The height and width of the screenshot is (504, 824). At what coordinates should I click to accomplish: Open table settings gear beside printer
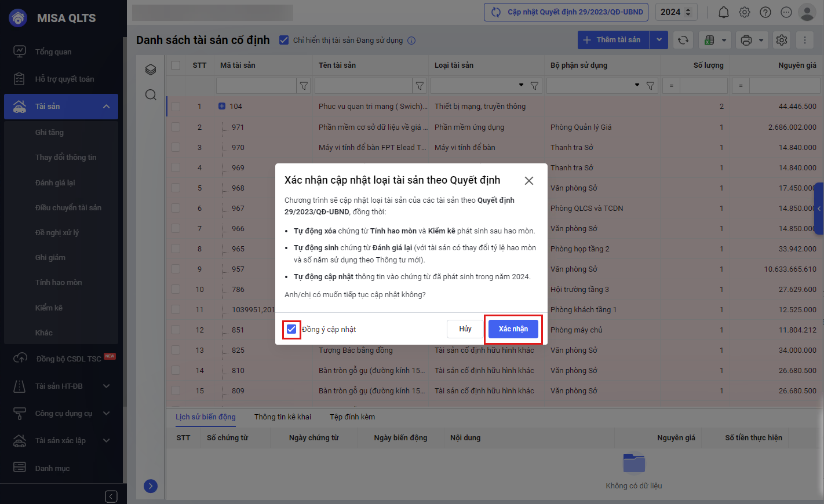click(x=782, y=40)
